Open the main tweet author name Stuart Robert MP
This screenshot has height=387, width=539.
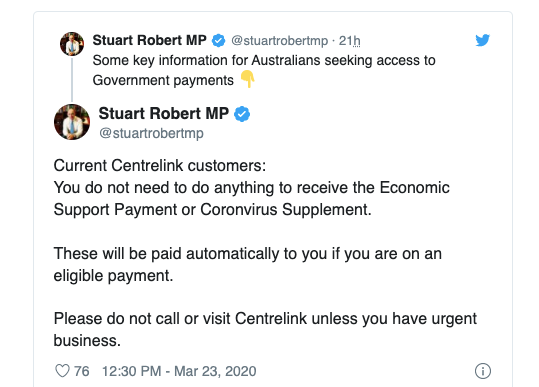click(164, 113)
